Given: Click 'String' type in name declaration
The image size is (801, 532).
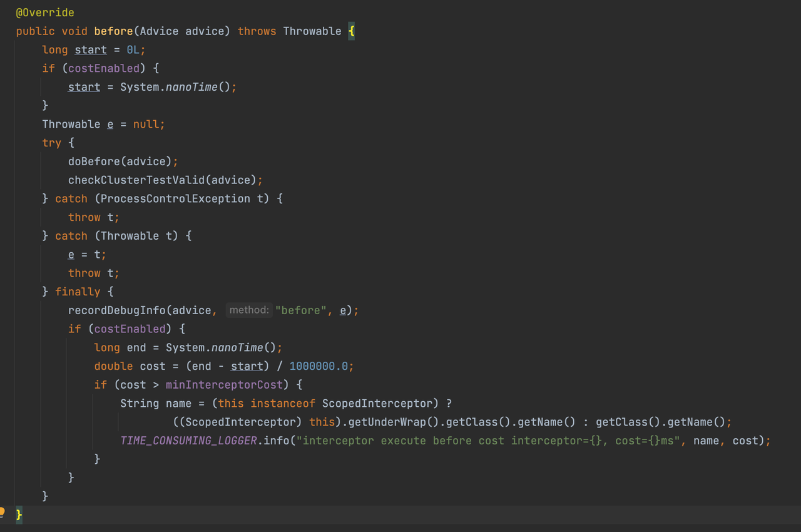Looking at the screenshot, I should 140,404.
